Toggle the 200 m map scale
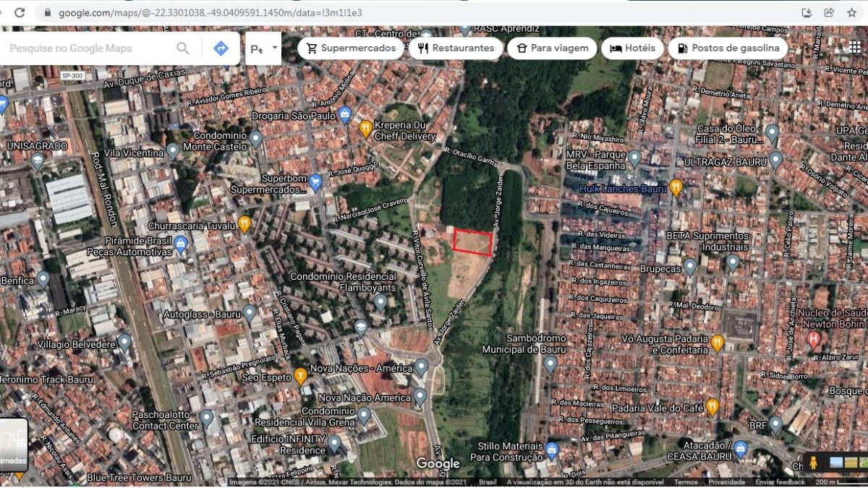 tap(841, 482)
